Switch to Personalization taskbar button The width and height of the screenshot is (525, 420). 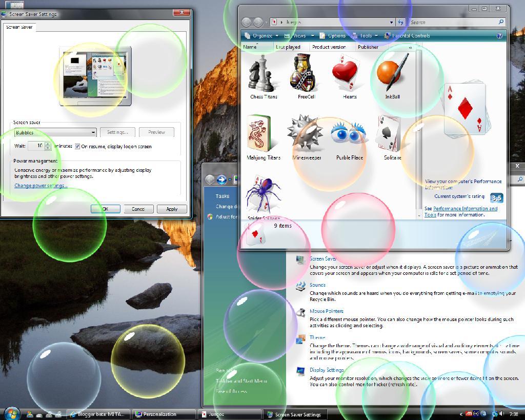(163, 414)
